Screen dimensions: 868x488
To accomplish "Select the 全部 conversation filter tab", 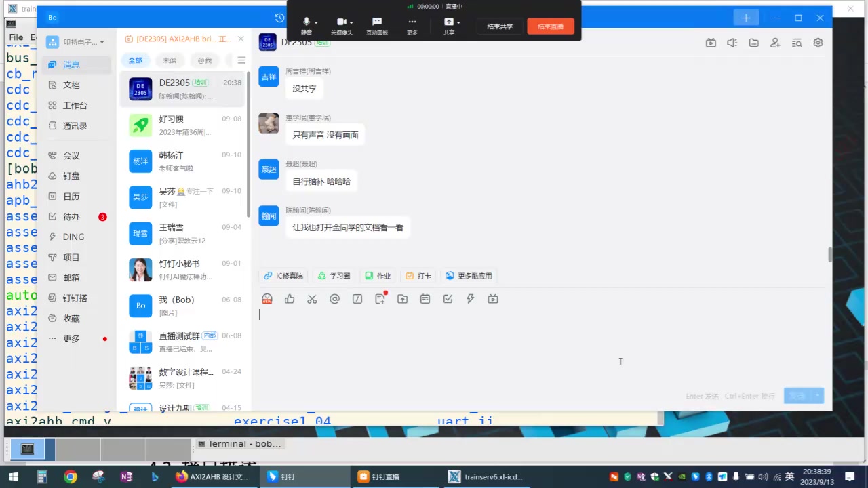I will click(136, 60).
